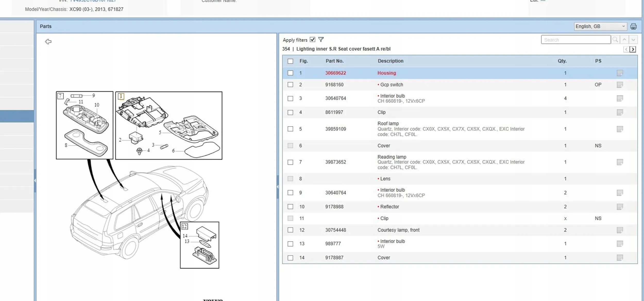
Task: Tick the select-all header checkbox
Action: coord(290,61)
